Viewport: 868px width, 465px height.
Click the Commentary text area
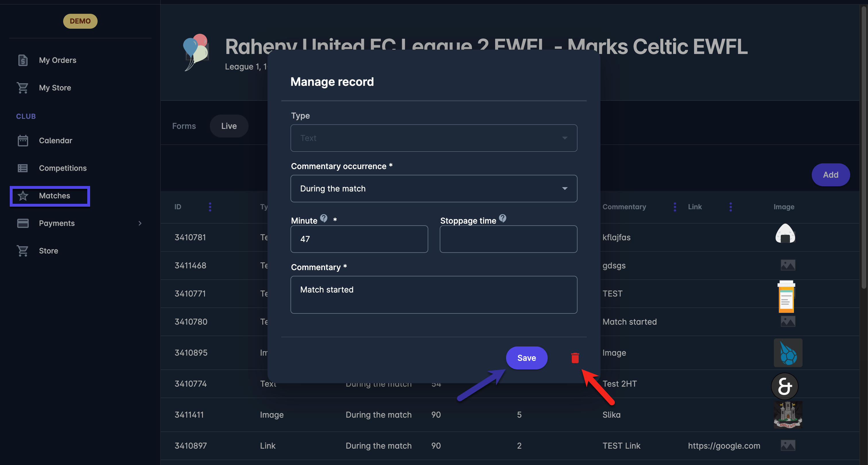(434, 295)
